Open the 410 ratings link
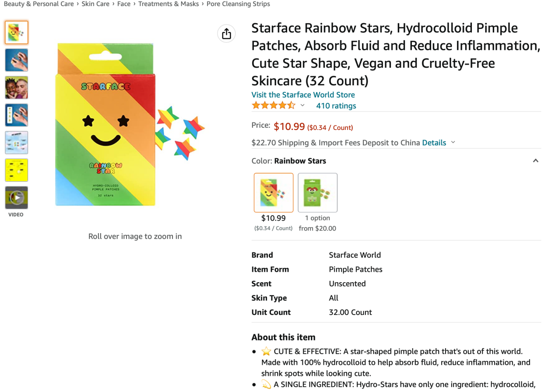The height and width of the screenshot is (392, 555). coord(336,105)
